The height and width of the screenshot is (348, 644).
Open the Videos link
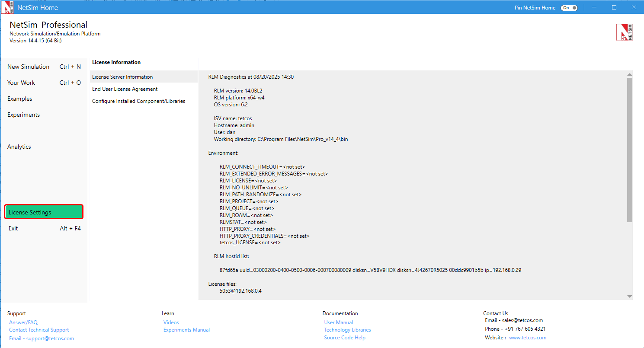[171, 322]
